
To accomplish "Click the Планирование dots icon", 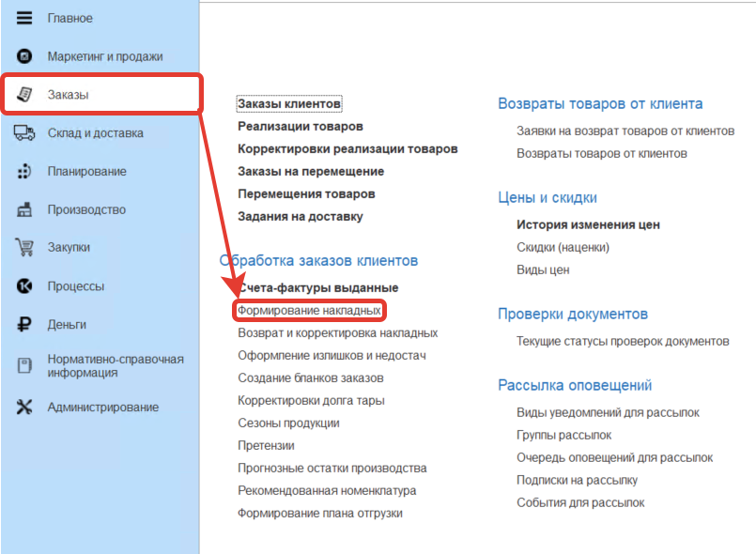I will tap(24, 171).
